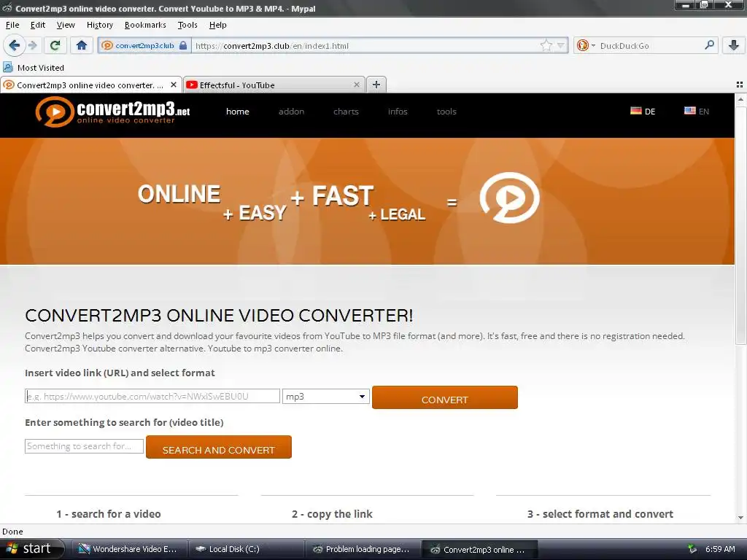Focus the Something to search for field
Image resolution: width=747 pixels, height=560 pixels.
[84, 446]
